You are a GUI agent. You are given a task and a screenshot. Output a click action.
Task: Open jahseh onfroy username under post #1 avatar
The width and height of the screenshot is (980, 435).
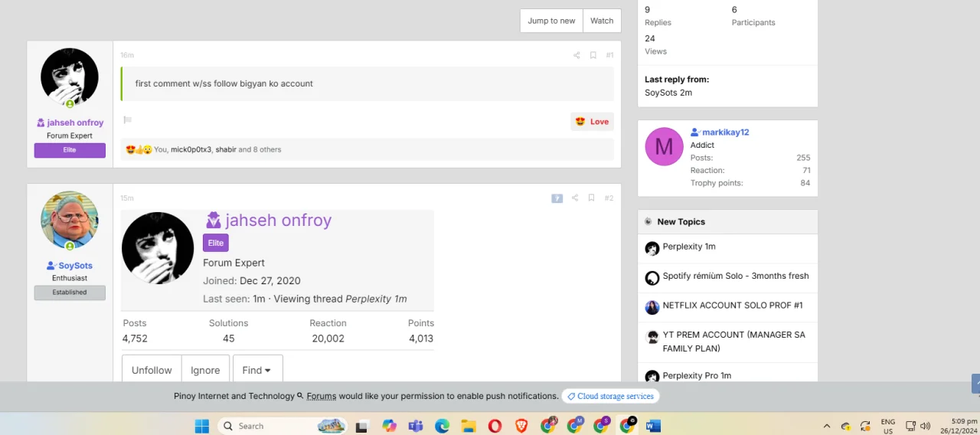75,123
